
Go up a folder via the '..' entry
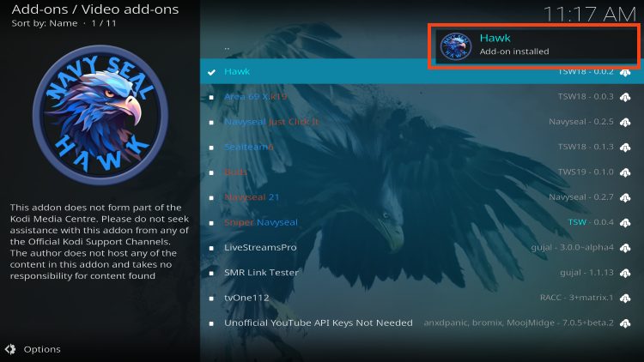(x=422, y=47)
